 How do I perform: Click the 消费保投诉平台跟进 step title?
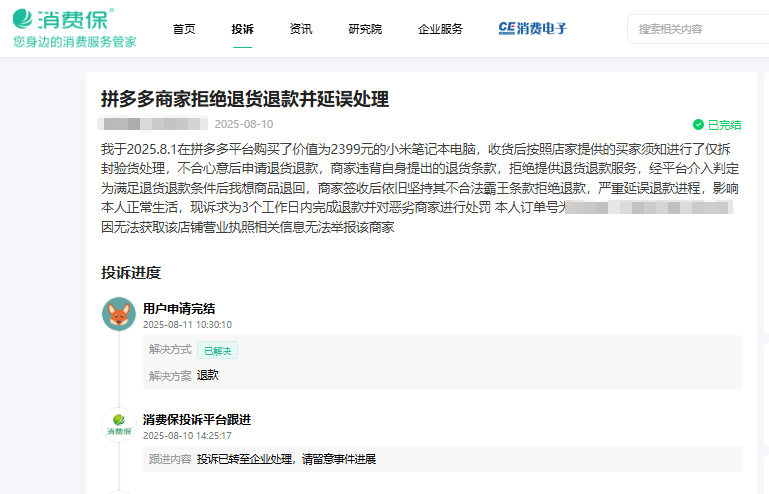tap(197, 419)
